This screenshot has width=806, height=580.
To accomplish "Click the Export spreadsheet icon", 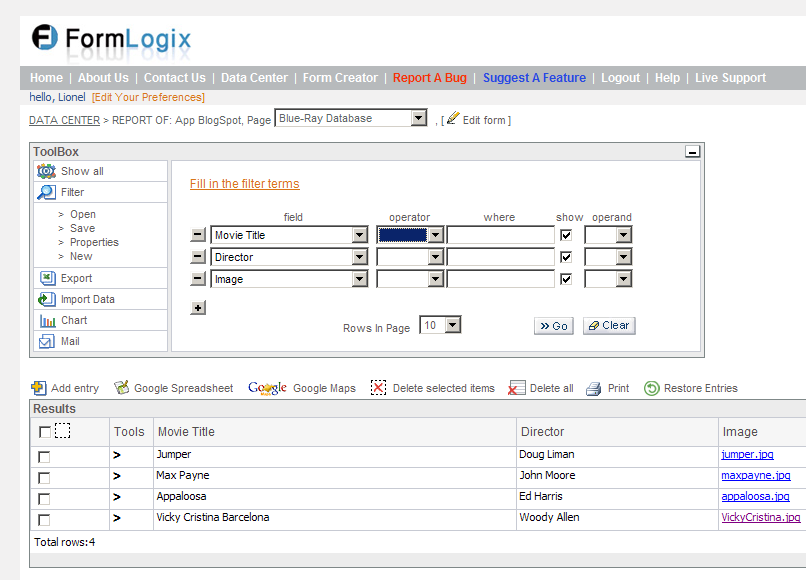I will pos(47,278).
